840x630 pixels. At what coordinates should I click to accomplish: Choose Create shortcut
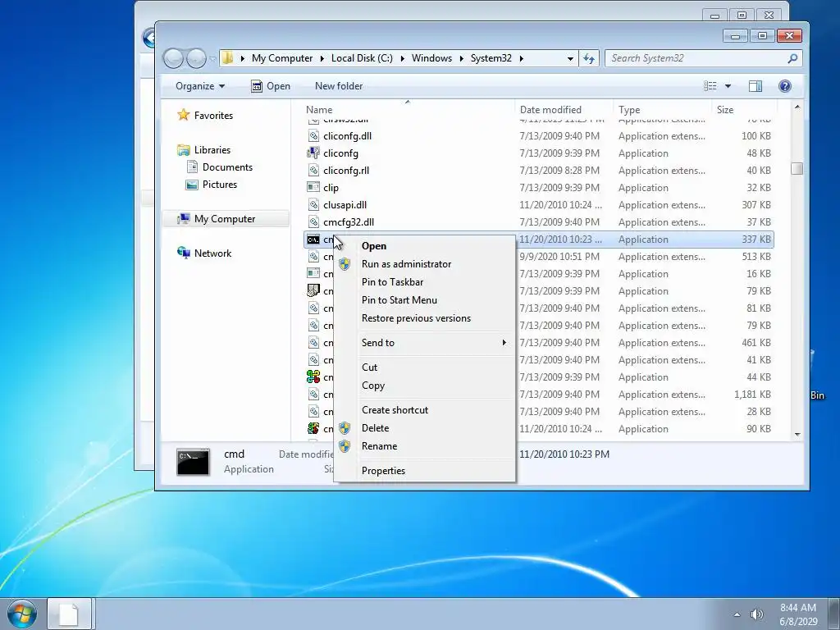click(x=424, y=410)
